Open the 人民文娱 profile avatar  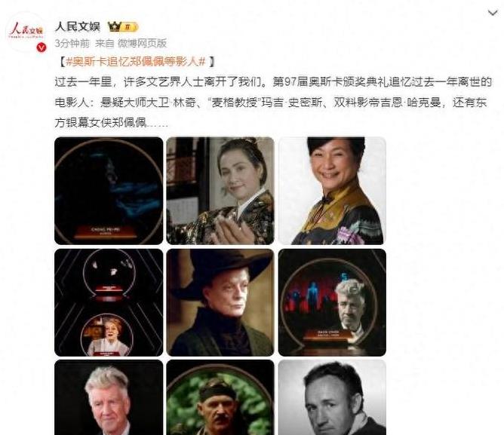point(26,32)
